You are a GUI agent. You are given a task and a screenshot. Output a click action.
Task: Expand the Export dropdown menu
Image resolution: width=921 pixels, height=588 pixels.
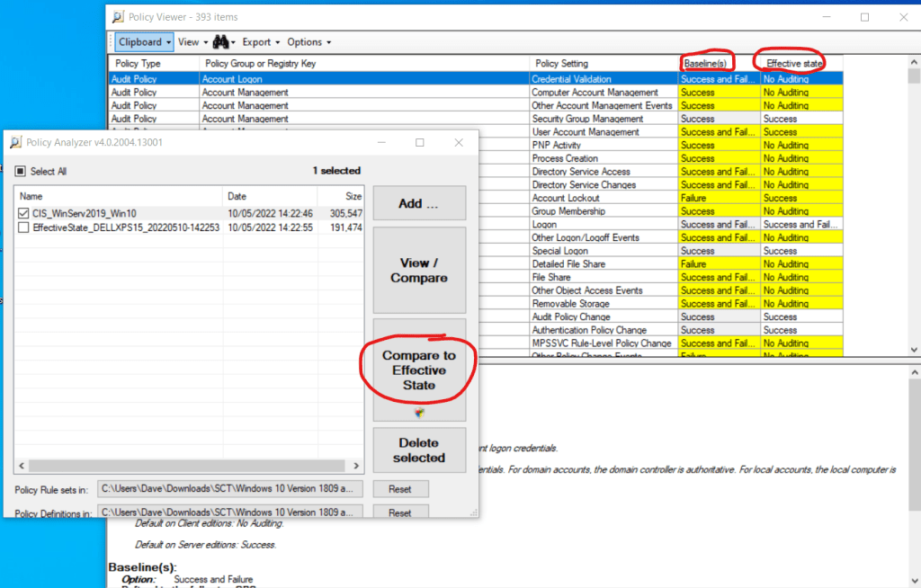point(261,42)
